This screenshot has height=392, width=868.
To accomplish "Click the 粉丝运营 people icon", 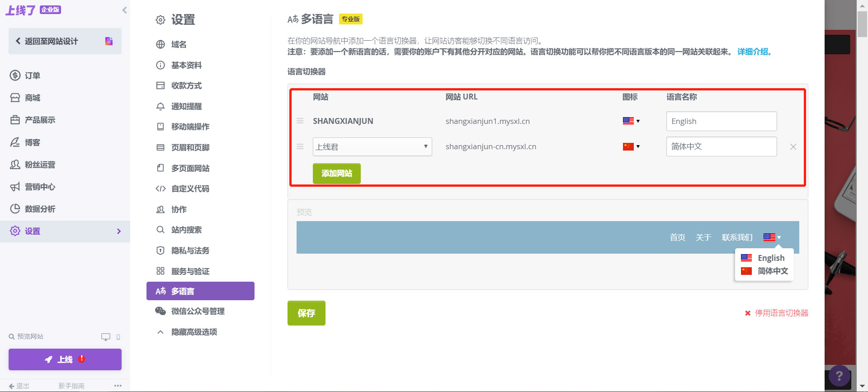I will pos(15,165).
